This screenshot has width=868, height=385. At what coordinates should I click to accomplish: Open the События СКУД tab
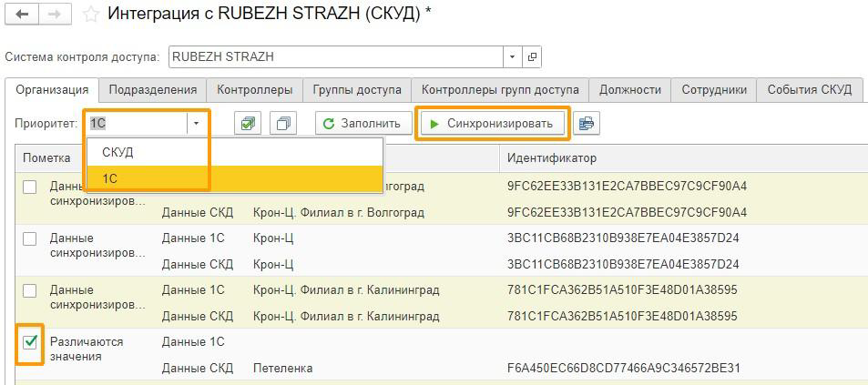[809, 89]
